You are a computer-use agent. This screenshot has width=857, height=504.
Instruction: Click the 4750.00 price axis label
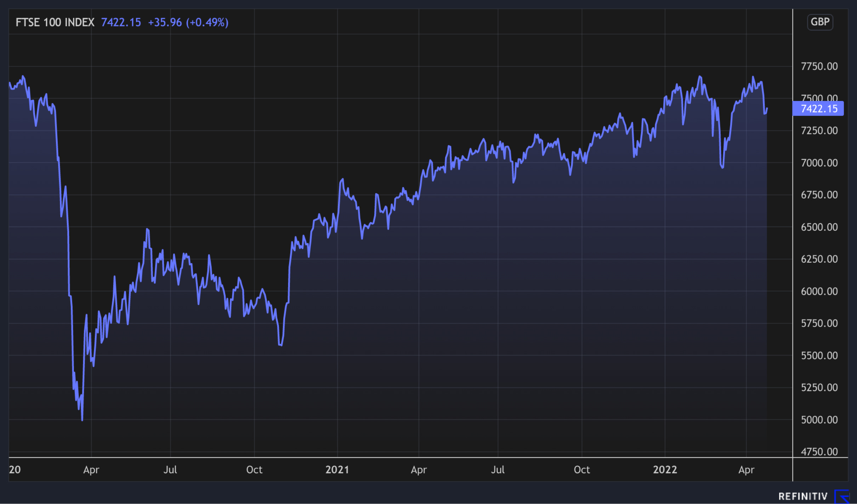click(x=819, y=452)
